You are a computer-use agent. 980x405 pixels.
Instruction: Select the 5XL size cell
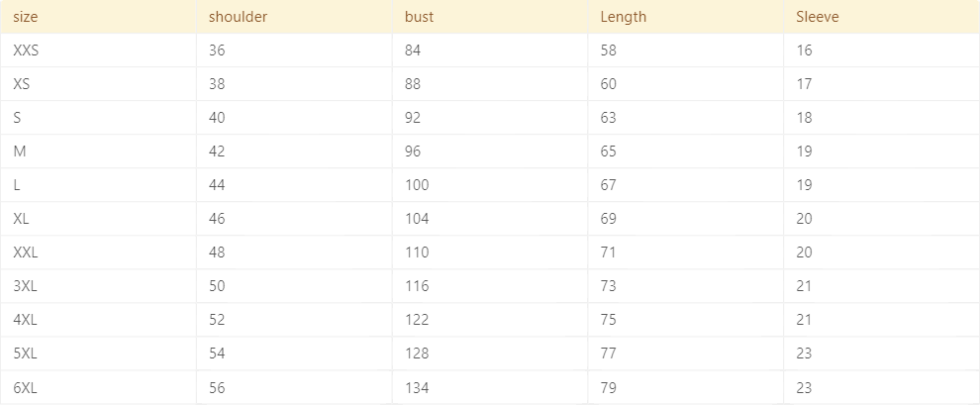26,354
